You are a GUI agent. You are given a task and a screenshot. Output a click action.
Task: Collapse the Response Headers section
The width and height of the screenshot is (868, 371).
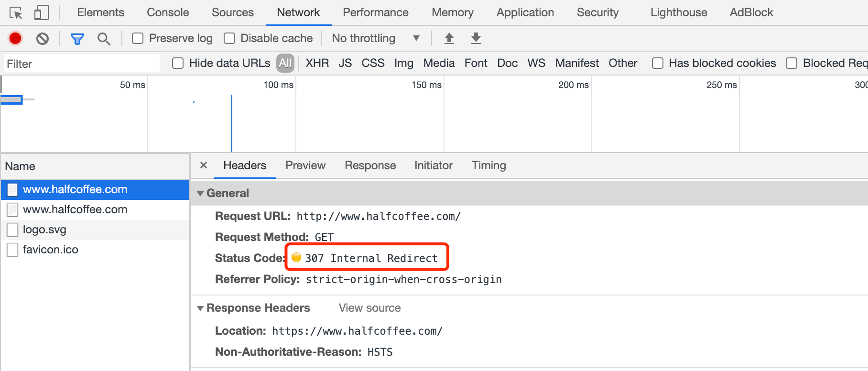click(200, 308)
